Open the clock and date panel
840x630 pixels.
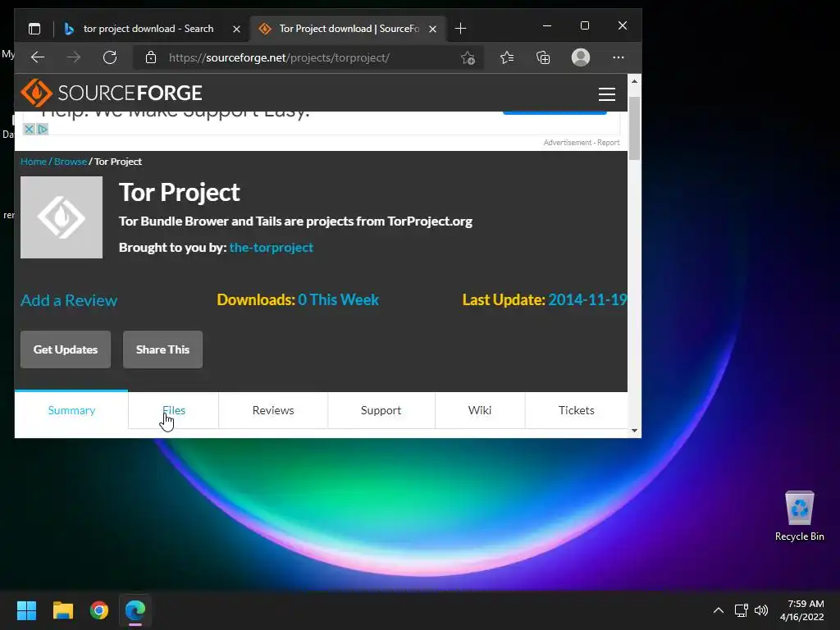point(802,610)
